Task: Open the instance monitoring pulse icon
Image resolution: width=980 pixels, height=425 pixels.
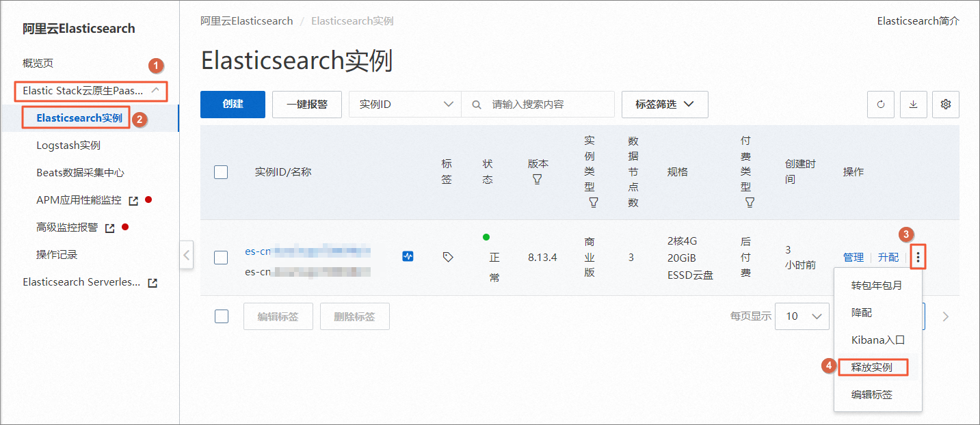Action: point(408,257)
